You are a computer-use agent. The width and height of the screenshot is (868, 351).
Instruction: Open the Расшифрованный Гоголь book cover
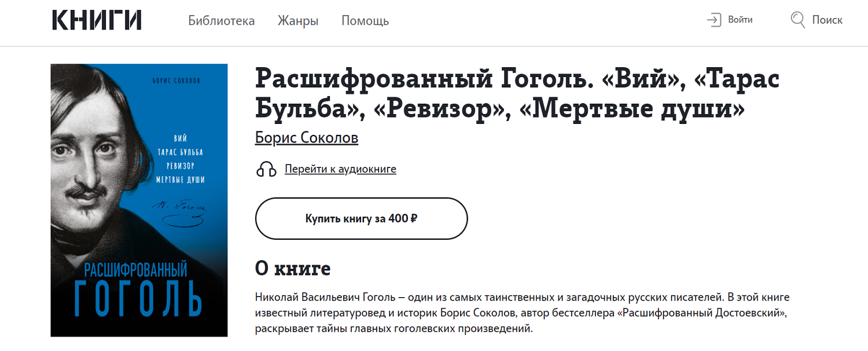(139, 200)
